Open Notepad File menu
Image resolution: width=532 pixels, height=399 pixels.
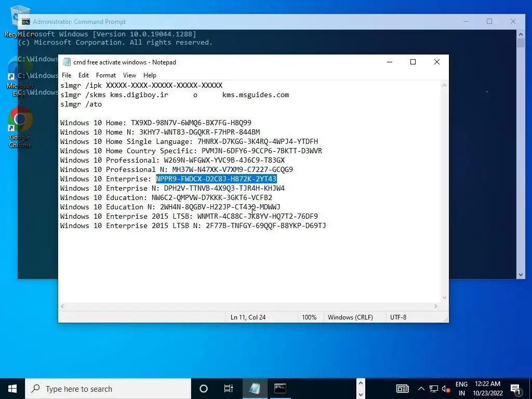pyautogui.click(x=66, y=75)
